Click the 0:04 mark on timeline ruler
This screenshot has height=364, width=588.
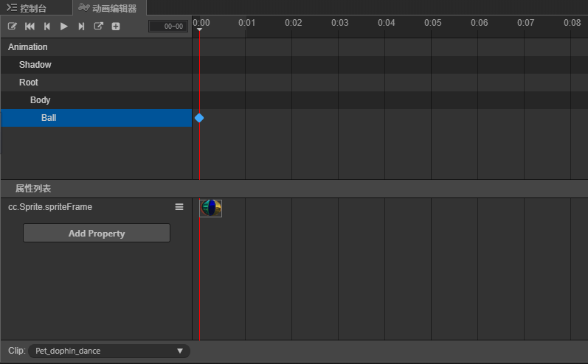point(387,23)
